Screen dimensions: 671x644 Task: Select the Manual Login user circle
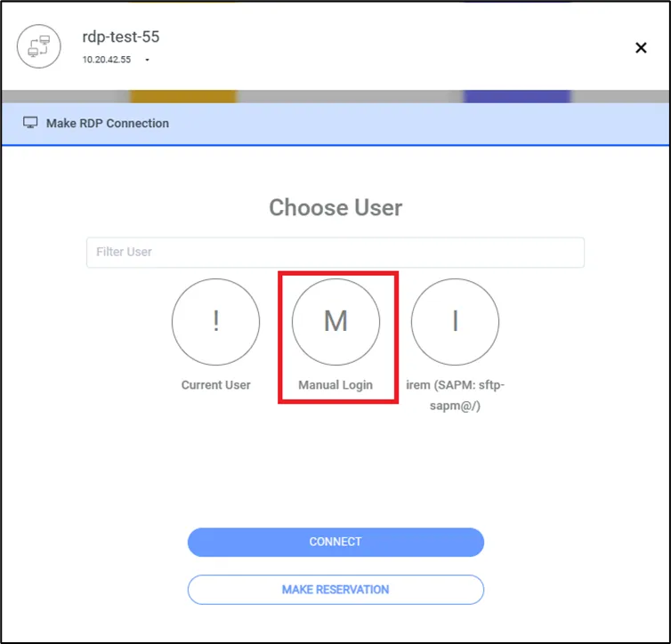tap(335, 322)
